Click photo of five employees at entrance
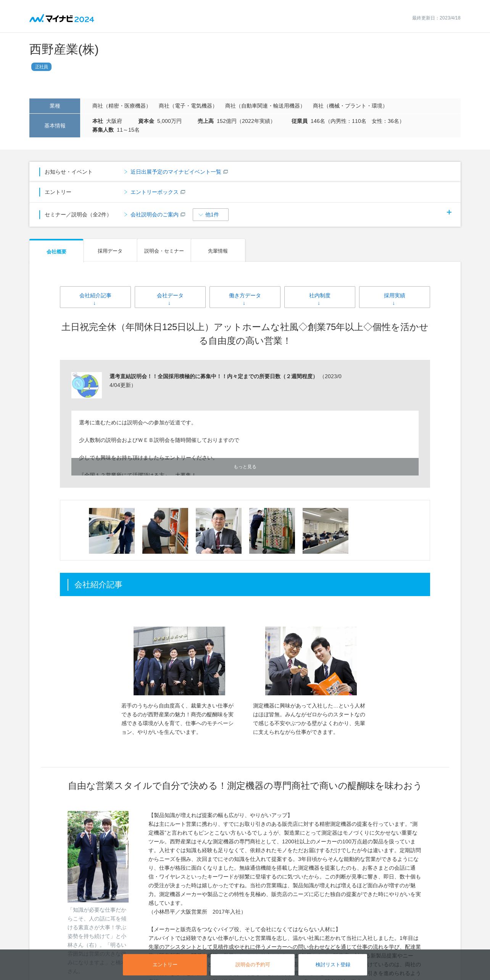The width and height of the screenshot is (490, 980). pyautogui.click(x=179, y=661)
